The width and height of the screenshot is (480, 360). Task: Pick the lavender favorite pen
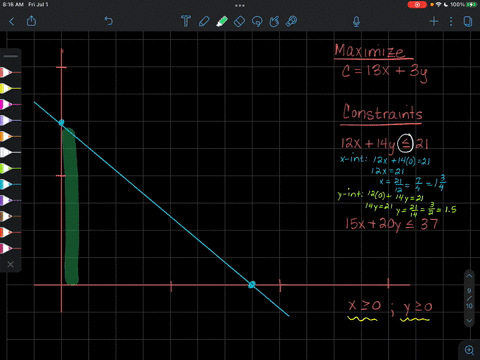(x=10, y=120)
